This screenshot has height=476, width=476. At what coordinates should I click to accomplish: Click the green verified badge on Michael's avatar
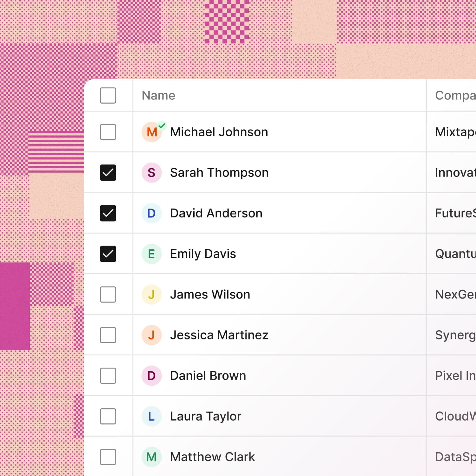tap(162, 126)
